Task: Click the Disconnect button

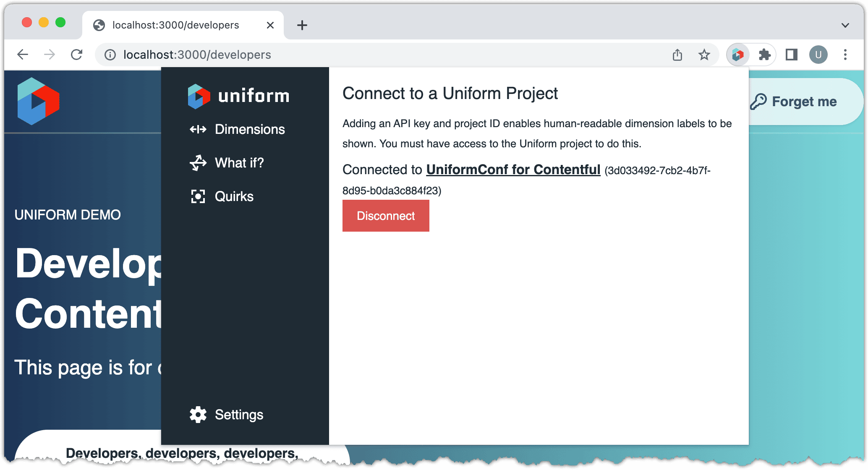Action: click(x=385, y=216)
